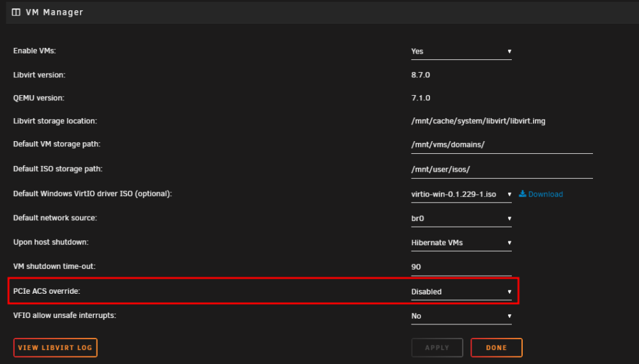
Task: Click the Libvirt version label
Action: tap(39, 75)
